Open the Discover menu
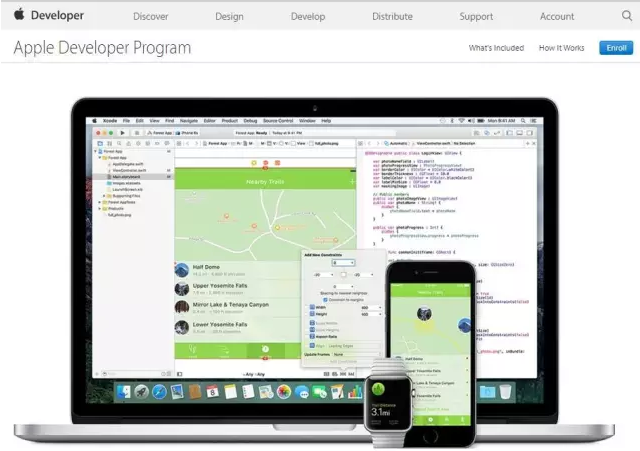This screenshot has width=640, height=451. (151, 16)
